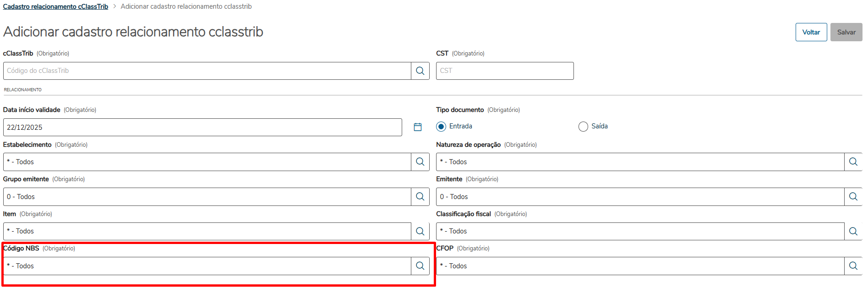The width and height of the screenshot is (868, 305).
Task: Click the Código NBS input field
Action: (206, 266)
